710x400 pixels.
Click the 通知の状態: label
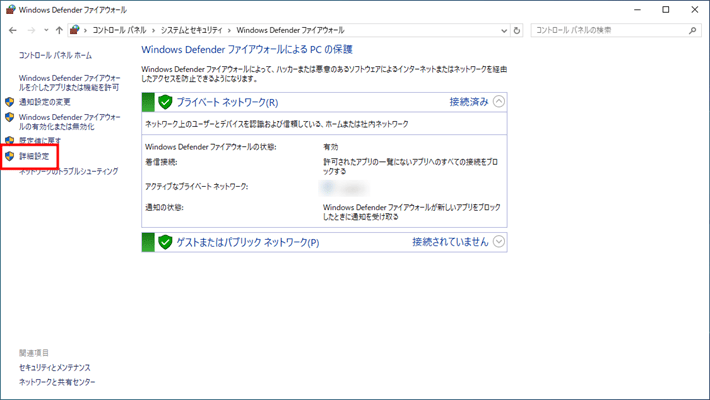click(164, 207)
